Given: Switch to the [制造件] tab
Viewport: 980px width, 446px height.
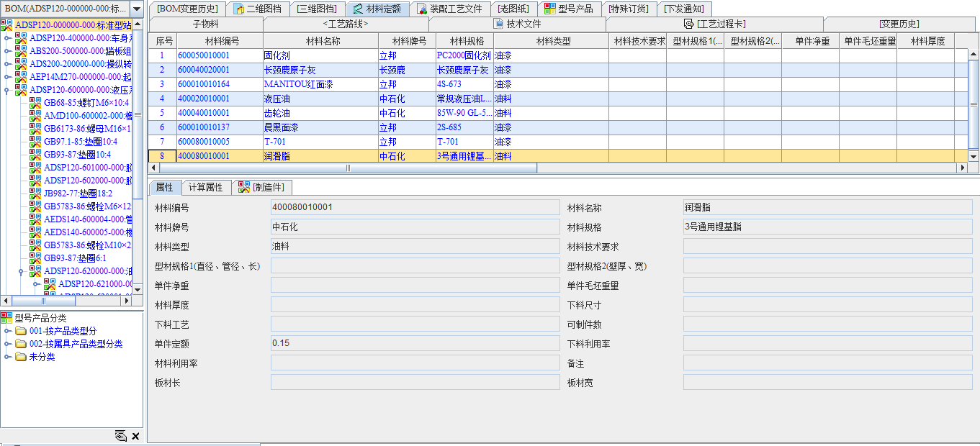Looking at the screenshot, I should [264, 187].
